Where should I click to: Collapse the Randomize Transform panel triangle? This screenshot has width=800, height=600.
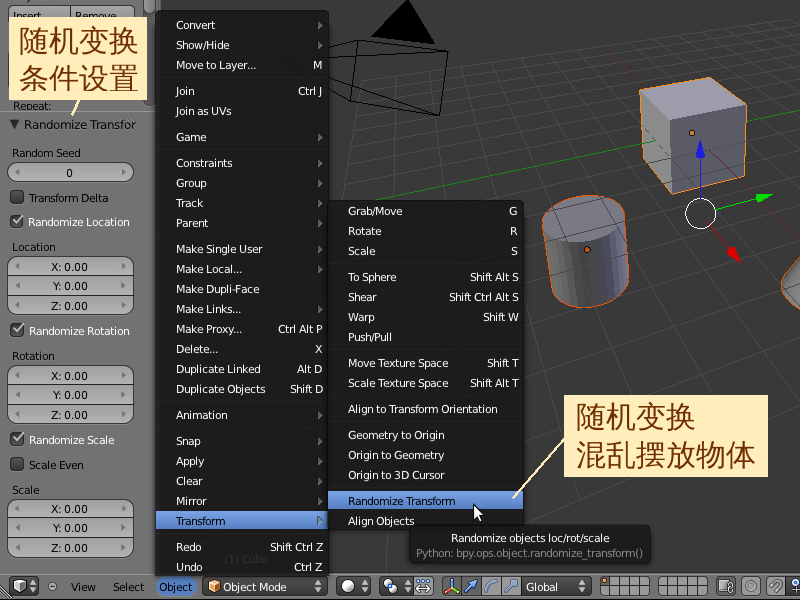click(14, 124)
